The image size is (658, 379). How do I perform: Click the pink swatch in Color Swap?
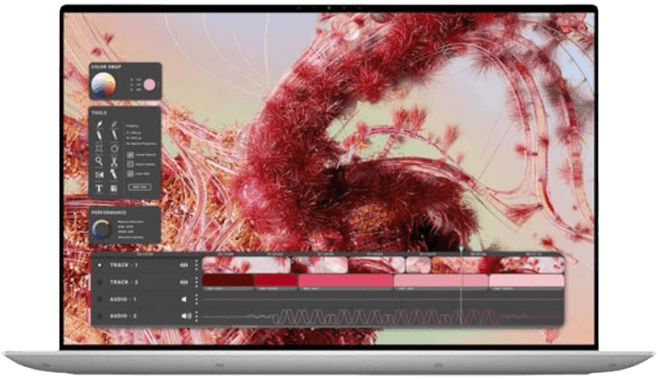(149, 85)
